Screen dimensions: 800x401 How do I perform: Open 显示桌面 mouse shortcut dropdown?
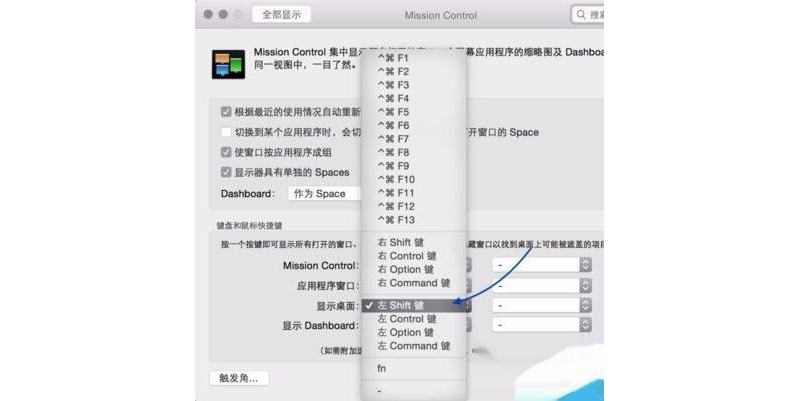click(x=541, y=305)
